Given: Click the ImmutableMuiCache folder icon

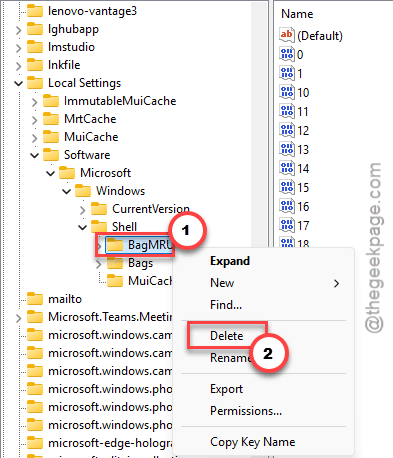Looking at the screenshot, I should [51, 101].
